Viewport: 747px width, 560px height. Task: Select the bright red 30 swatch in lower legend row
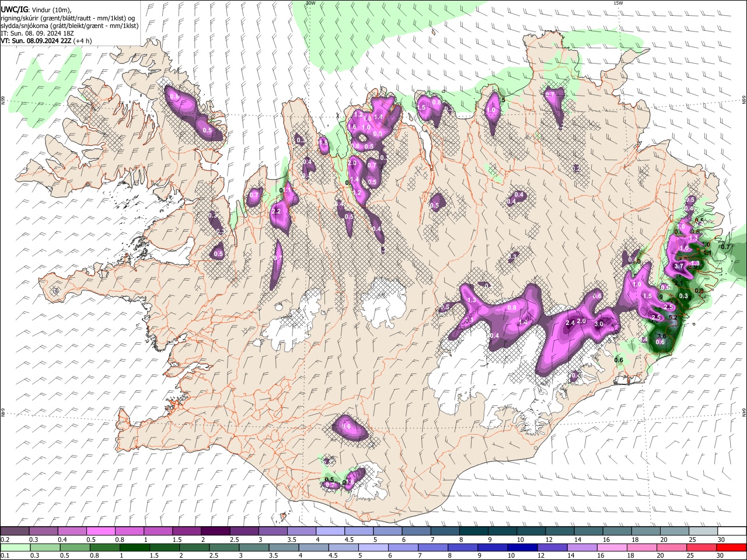point(731,547)
